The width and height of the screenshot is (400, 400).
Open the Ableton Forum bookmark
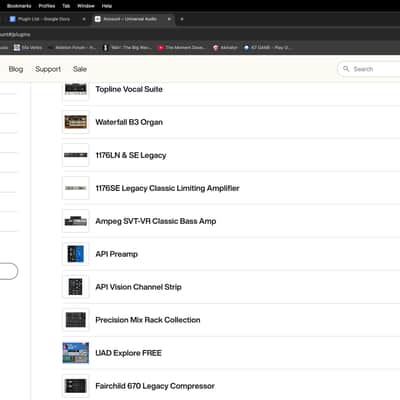tap(72, 48)
